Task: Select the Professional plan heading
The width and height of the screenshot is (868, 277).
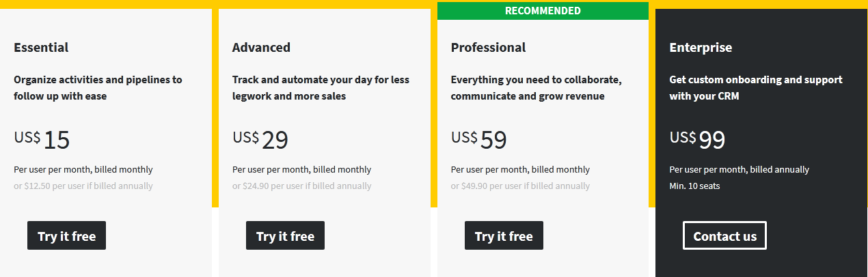Action: click(x=488, y=48)
